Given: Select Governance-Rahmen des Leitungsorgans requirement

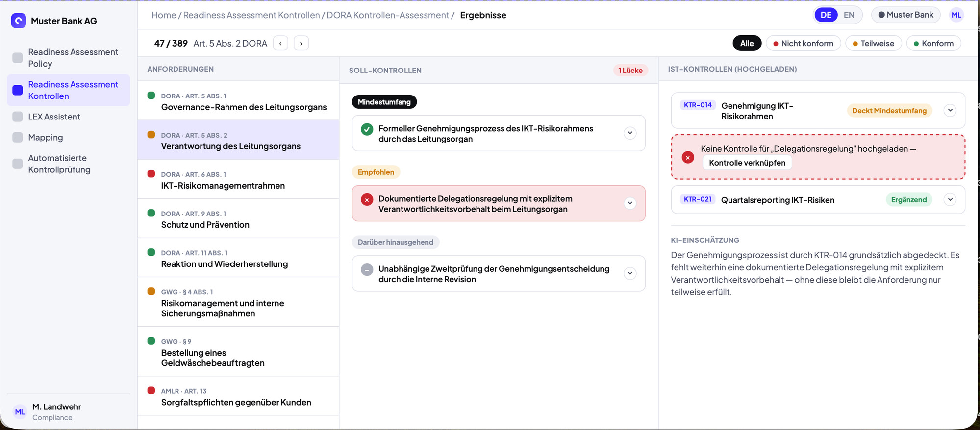Looking at the screenshot, I should click(238, 100).
